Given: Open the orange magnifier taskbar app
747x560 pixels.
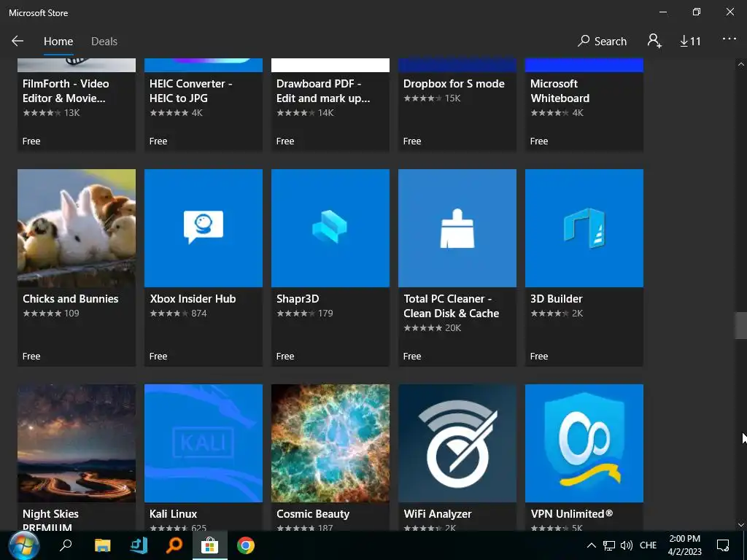Looking at the screenshot, I should point(174,545).
